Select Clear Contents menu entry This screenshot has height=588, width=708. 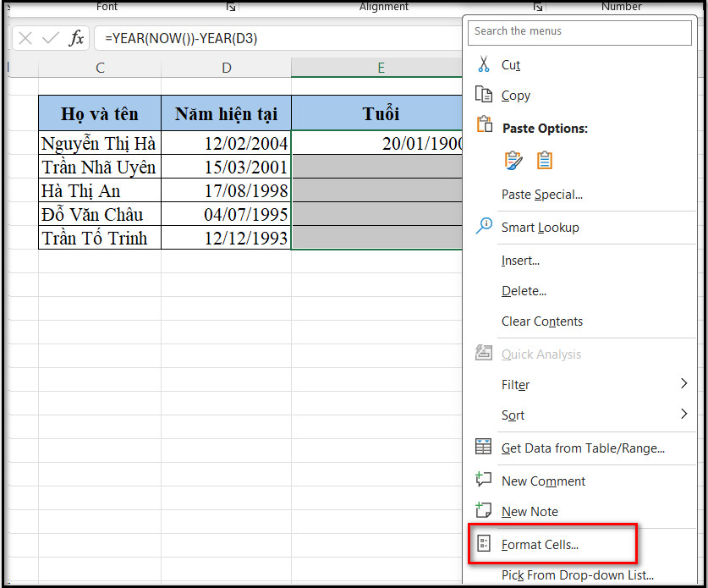(x=541, y=321)
